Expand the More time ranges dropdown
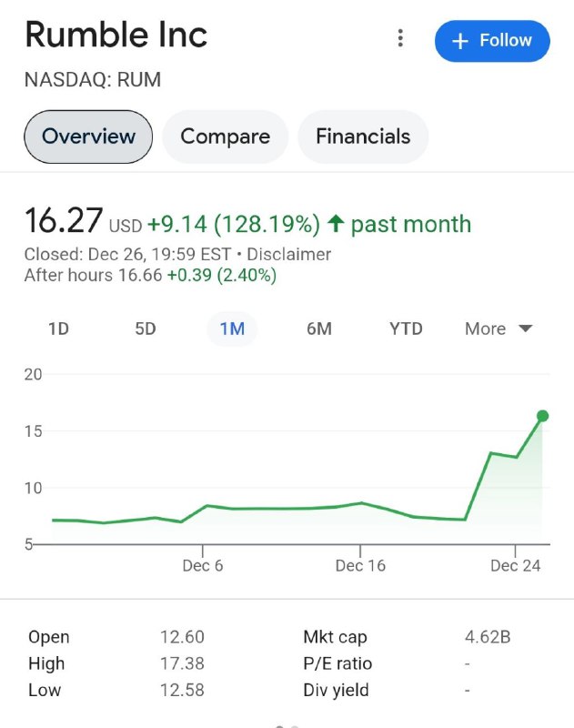 tap(498, 329)
